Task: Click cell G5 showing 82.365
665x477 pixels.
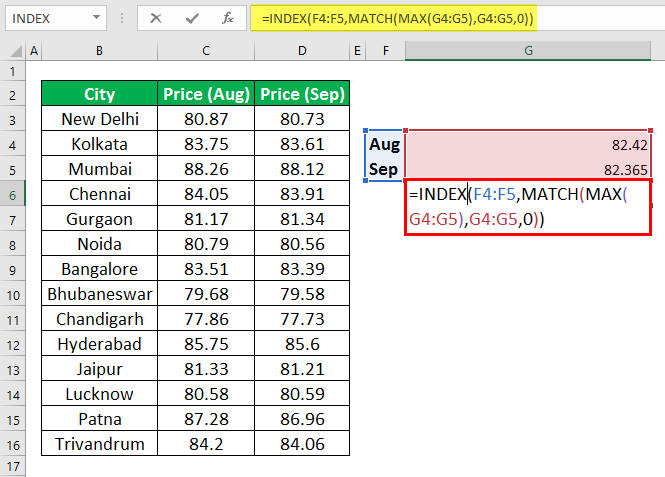Action: coord(528,168)
